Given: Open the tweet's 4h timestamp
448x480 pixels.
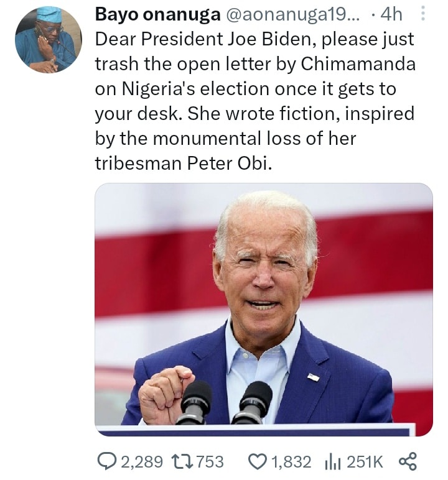Looking at the screenshot, I should (391, 14).
